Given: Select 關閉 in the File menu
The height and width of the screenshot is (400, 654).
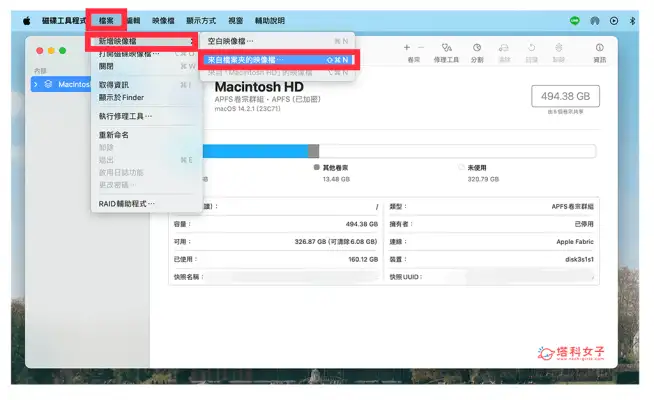Looking at the screenshot, I should coord(145,66).
